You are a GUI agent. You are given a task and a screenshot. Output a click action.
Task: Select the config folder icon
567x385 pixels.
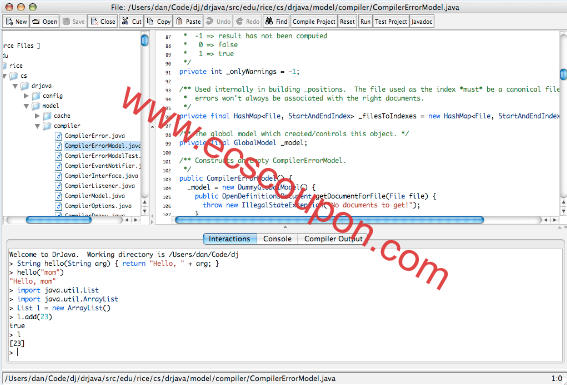click(36, 96)
